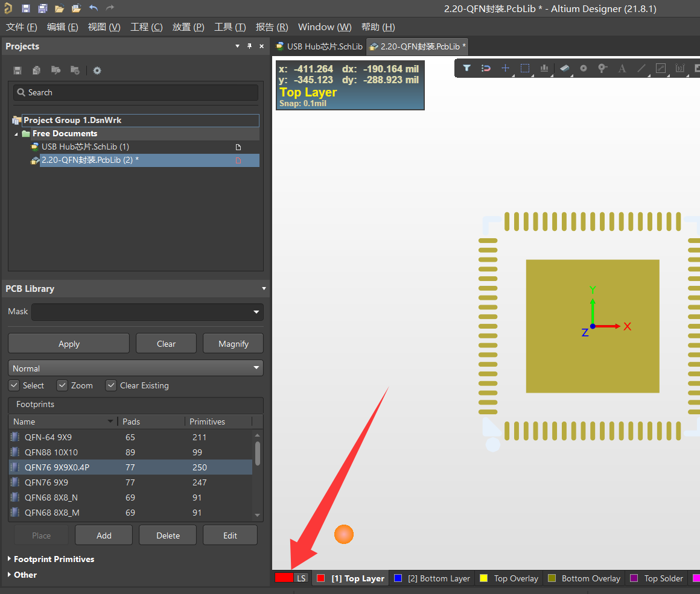
Task: Toggle the Clear Existing checkbox
Action: (x=111, y=385)
